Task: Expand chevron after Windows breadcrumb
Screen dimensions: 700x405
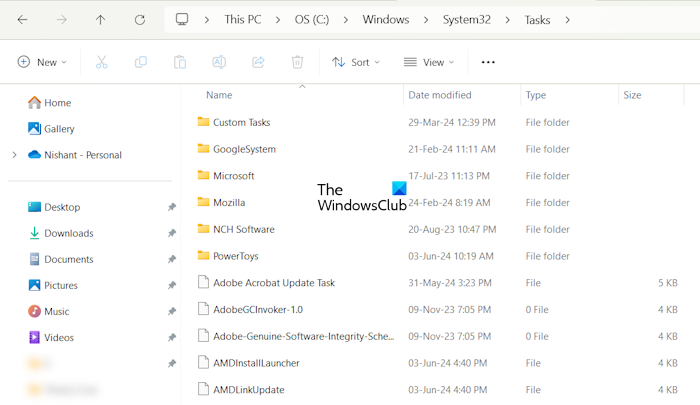Action: pos(426,20)
